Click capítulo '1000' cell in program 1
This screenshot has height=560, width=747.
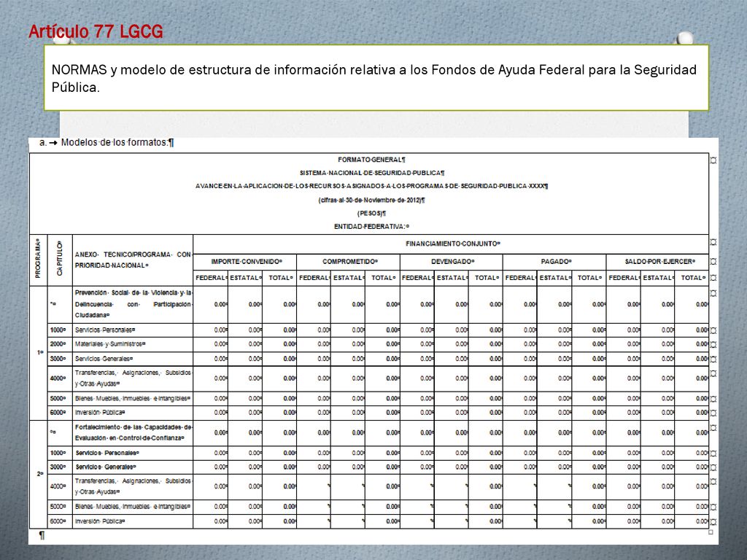click(x=58, y=330)
